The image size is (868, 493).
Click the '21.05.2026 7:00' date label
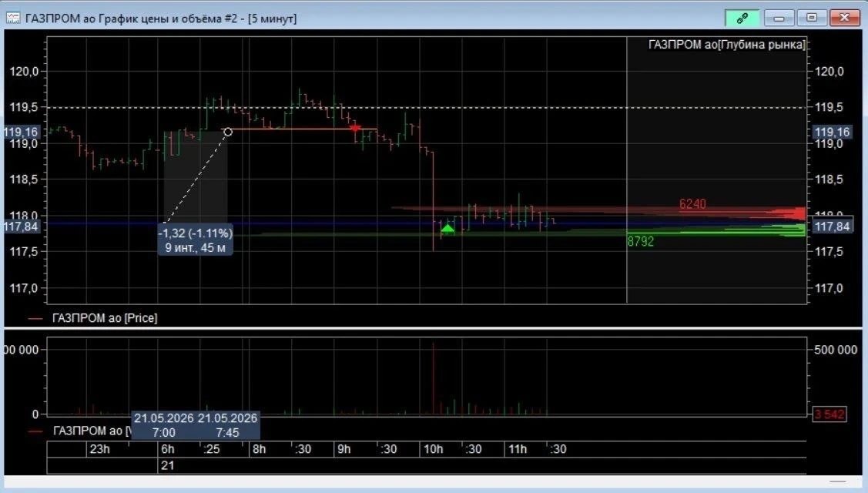coord(164,425)
